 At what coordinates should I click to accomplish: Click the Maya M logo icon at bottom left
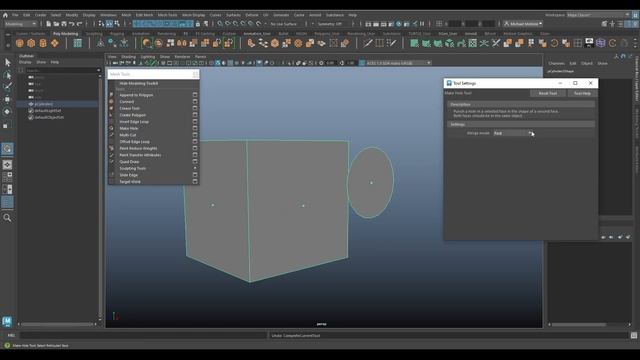[x=7, y=321]
